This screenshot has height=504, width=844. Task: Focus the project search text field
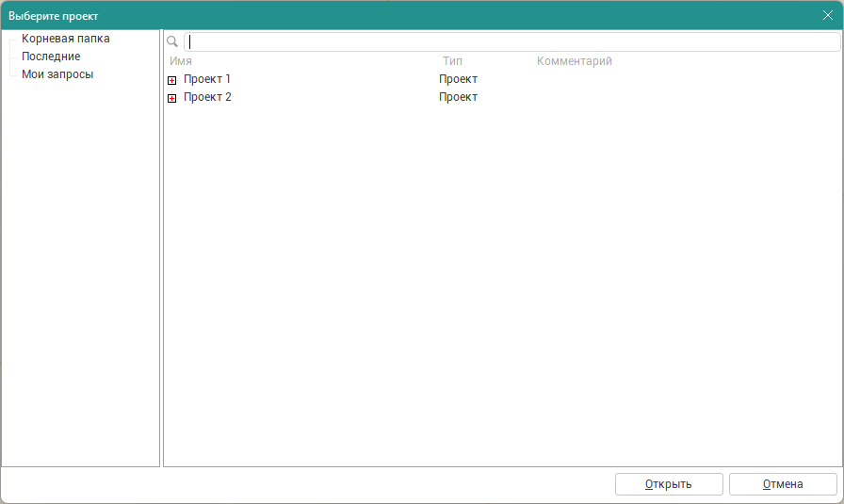coord(509,41)
